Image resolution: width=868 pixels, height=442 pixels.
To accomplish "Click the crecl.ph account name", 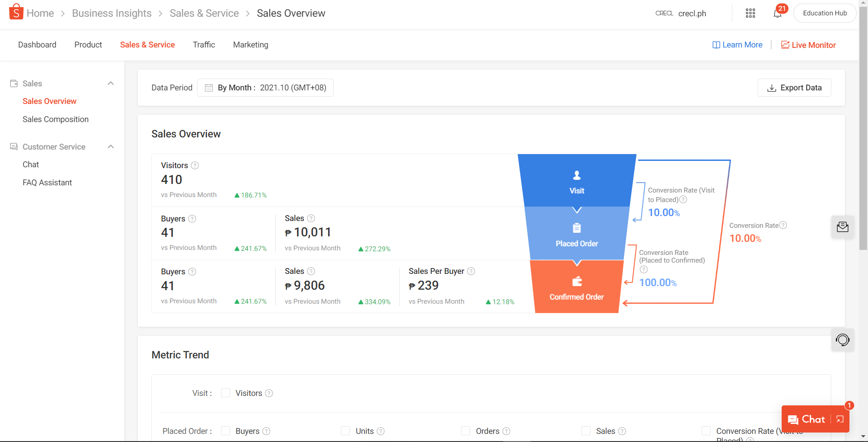I will pyautogui.click(x=692, y=14).
